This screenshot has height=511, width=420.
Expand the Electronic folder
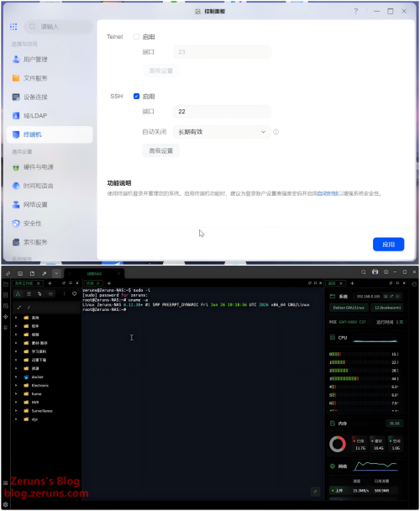click(x=16, y=386)
